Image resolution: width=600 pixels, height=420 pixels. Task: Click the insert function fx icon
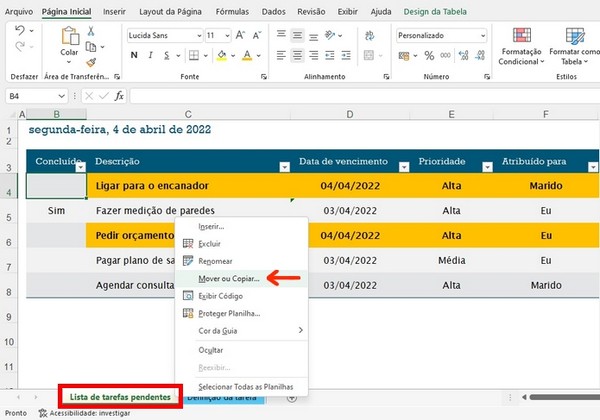click(119, 96)
